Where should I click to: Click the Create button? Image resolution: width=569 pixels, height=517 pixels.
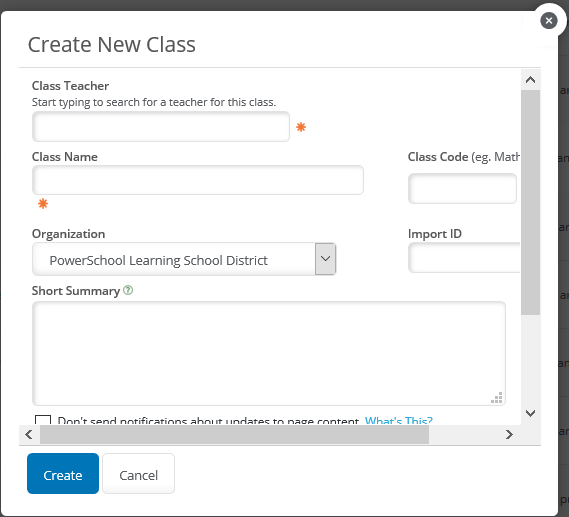(x=63, y=473)
